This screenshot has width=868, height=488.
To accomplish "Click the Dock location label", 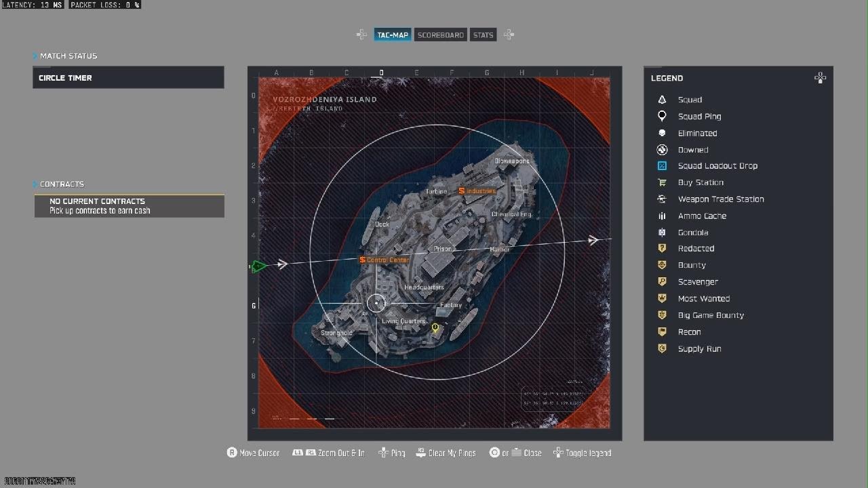I will (x=382, y=224).
